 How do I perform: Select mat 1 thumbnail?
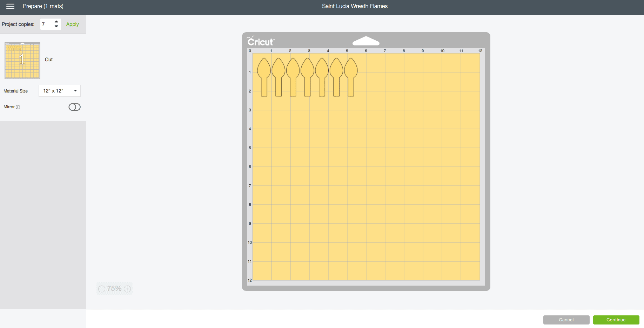point(22,61)
